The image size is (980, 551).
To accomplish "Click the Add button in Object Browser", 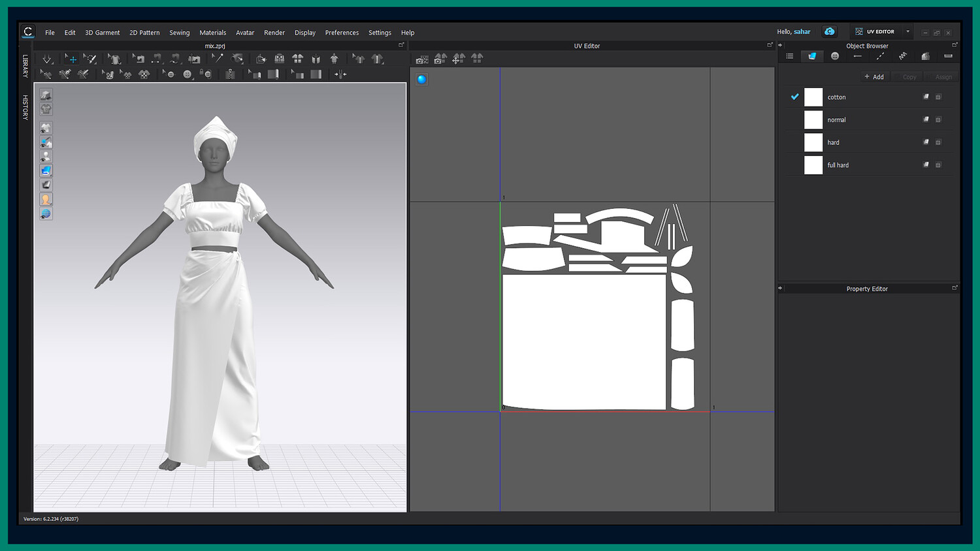I will [874, 77].
